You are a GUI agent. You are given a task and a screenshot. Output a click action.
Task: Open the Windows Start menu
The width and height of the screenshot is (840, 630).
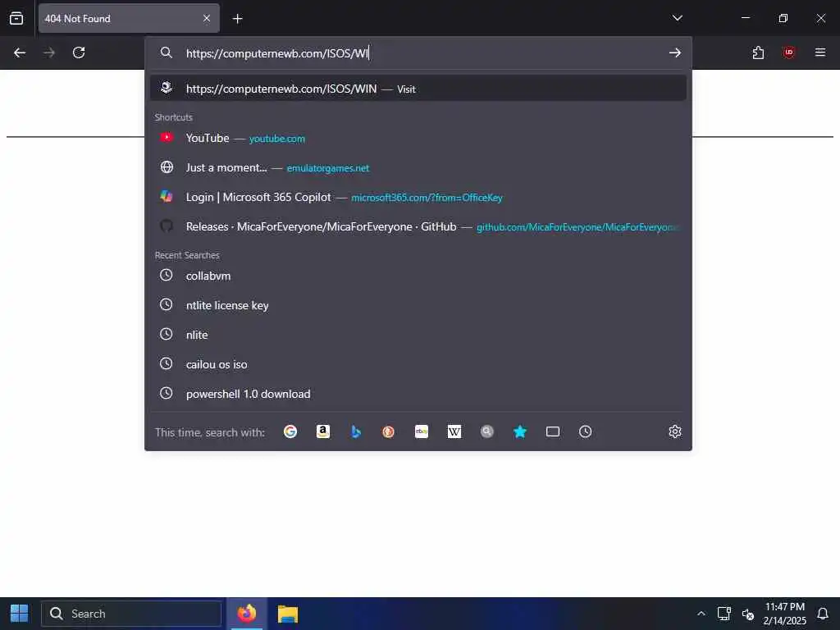coord(20,614)
